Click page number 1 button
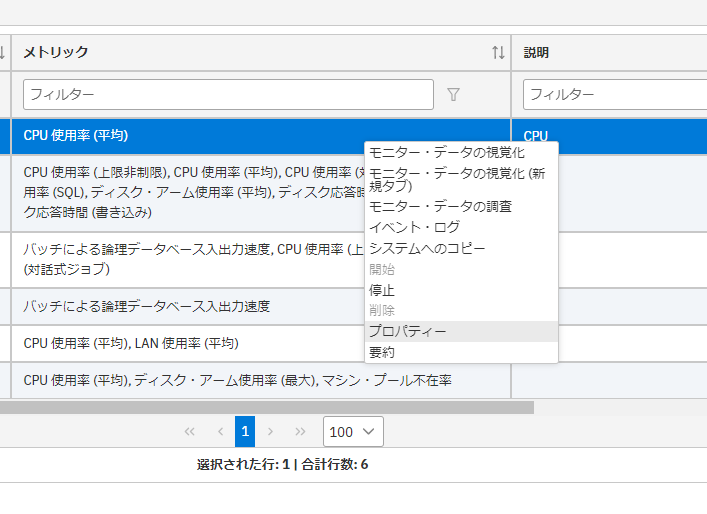Screen dimensions: 707x514 [x=245, y=431]
